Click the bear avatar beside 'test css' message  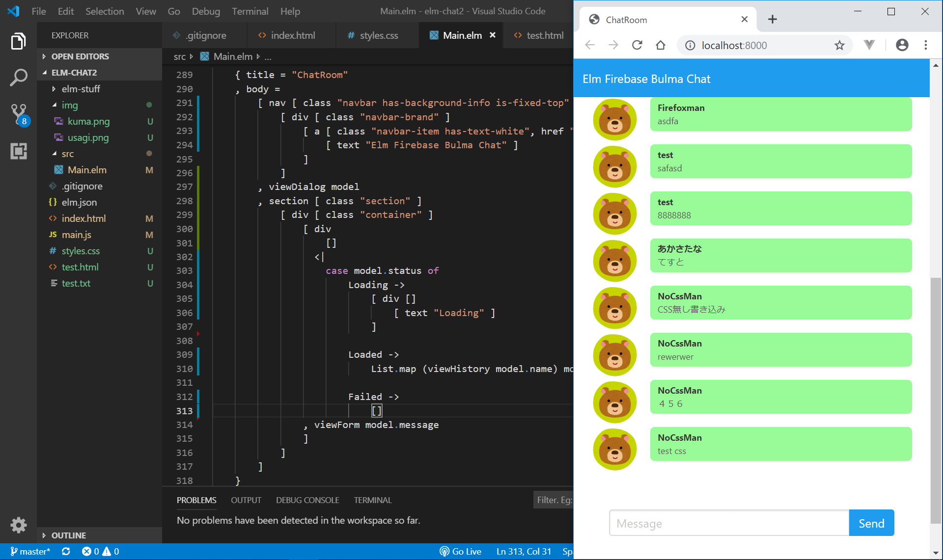614,449
